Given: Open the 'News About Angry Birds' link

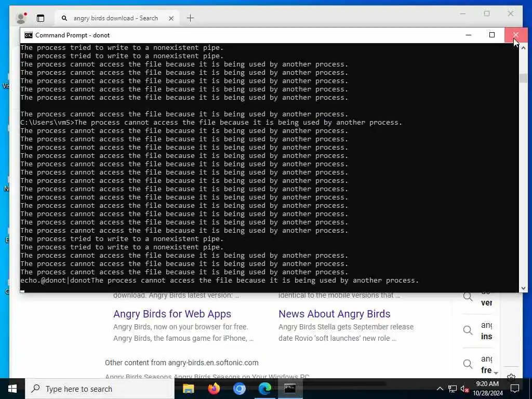Looking at the screenshot, I should (334, 314).
